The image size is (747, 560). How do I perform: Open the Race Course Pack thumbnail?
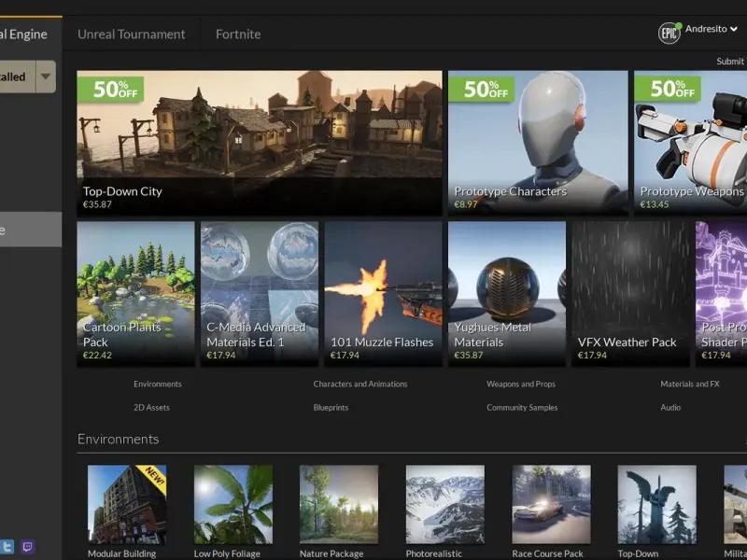(x=551, y=504)
